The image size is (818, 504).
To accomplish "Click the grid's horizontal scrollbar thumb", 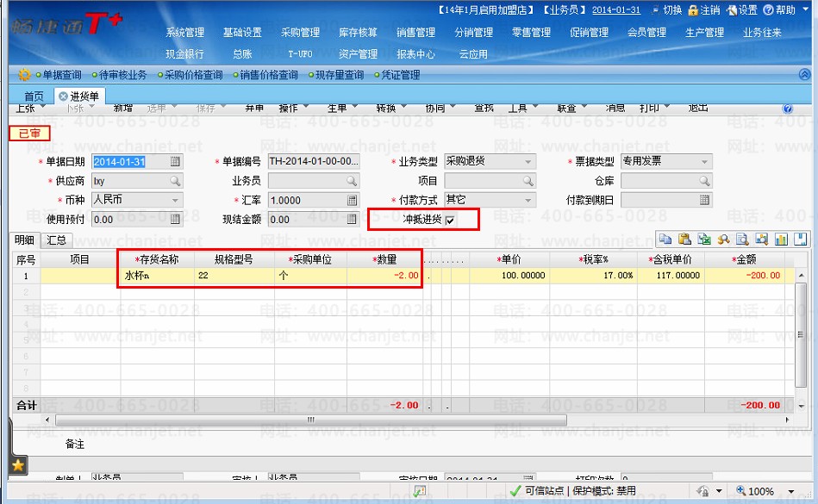I will click(311, 420).
